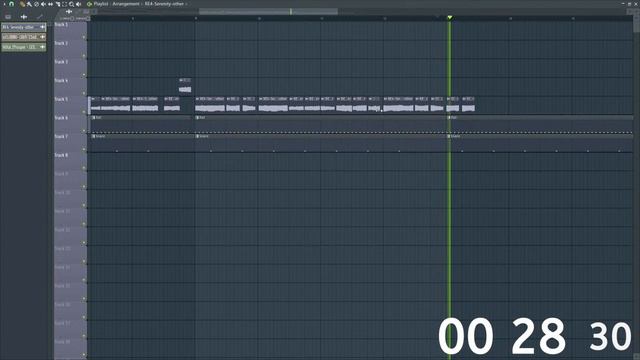Screen dimensions: 640x360
Task: Mute Track 7 with its switch
Action: coord(84,149)
